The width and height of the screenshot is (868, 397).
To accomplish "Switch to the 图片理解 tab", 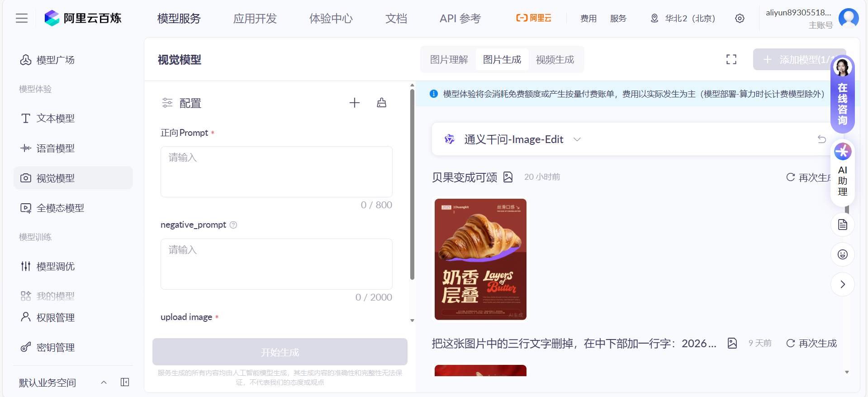I will coord(449,59).
